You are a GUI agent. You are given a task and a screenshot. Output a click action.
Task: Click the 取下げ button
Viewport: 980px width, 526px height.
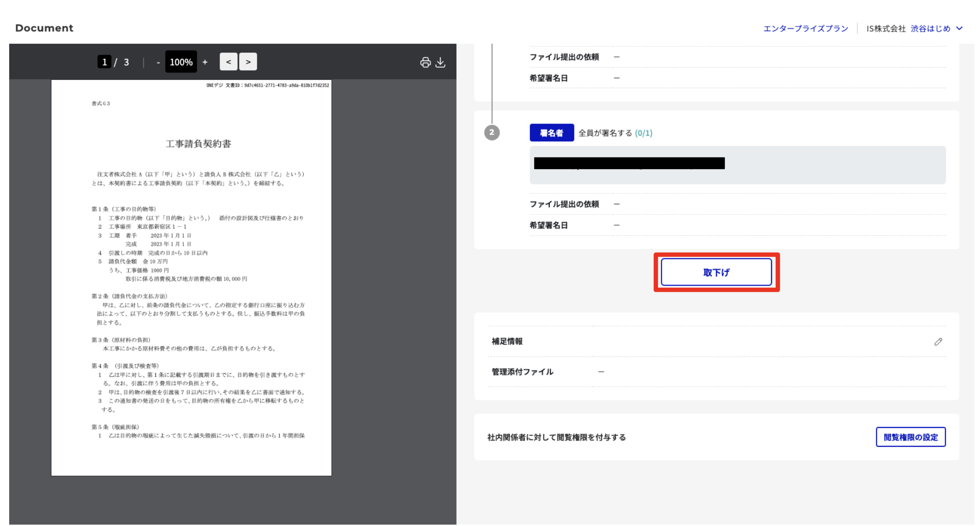pos(716,272)
